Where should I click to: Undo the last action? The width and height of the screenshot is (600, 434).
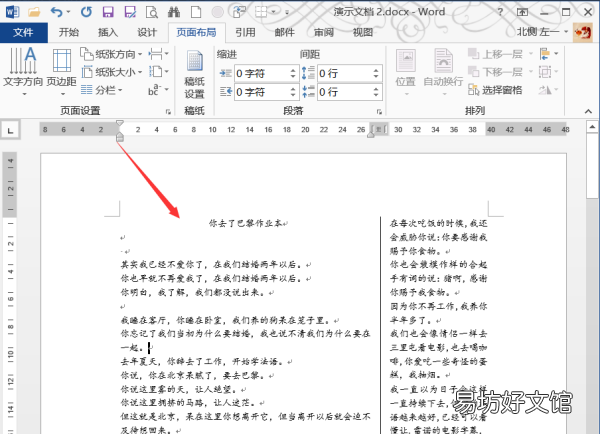(56, 12)
